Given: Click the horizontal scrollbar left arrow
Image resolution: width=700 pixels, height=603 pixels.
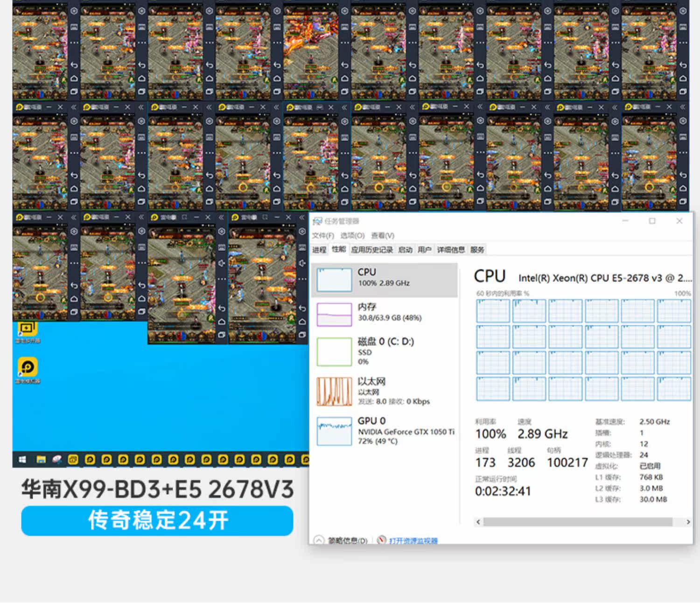Looking at the screenshot, I should coord(478,522).
